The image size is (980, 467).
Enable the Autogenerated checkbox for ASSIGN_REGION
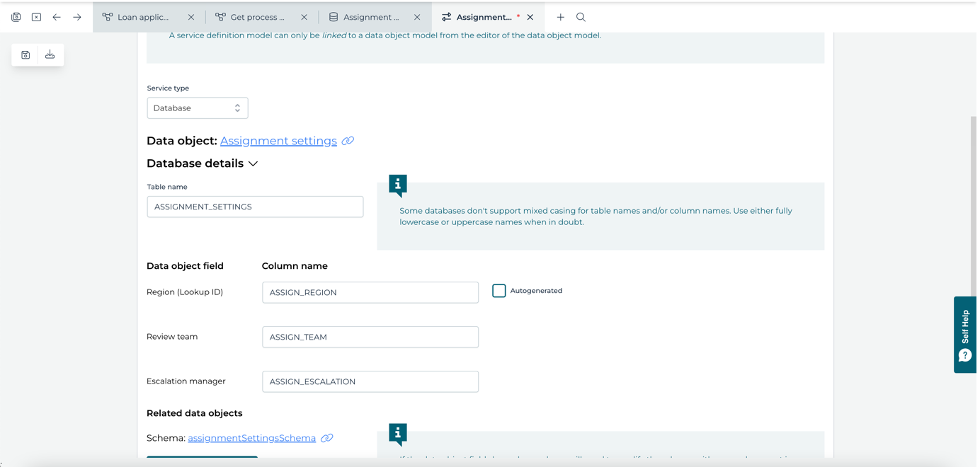(x=498, y=290)
